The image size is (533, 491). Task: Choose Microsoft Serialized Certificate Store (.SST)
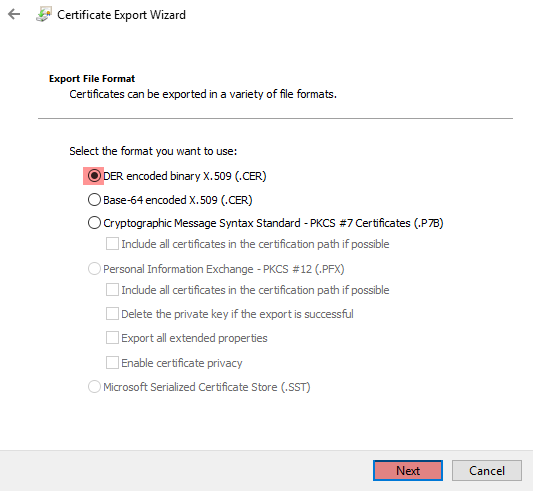pos(94,387)
